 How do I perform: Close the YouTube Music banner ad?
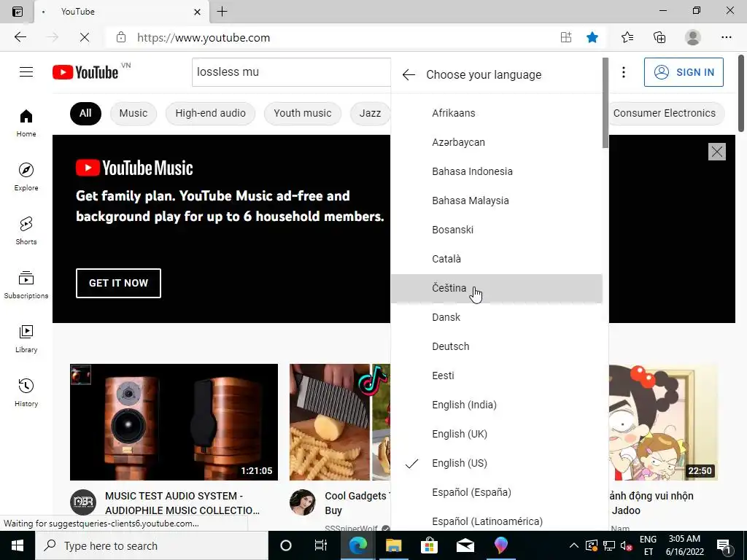(x=717, y=152)
